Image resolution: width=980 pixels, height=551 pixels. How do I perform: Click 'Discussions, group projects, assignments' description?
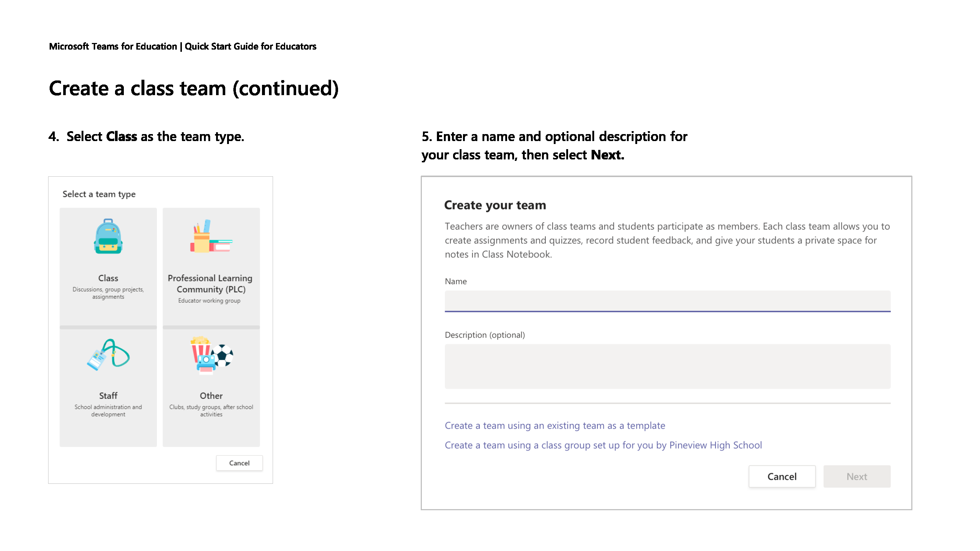tap(108, 293)
